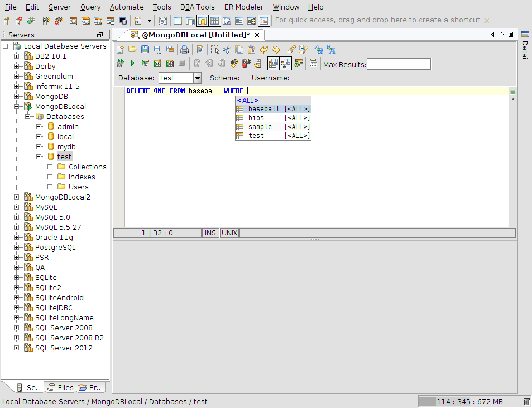
Task: Click the show tab list icon
Action: (511, 34)
